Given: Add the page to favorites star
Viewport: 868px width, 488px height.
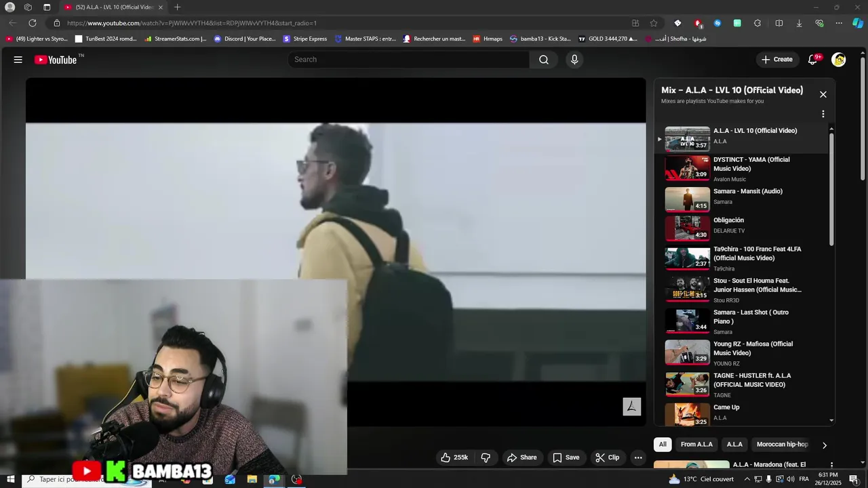Looking at the screenshot, I should point(654,23).
